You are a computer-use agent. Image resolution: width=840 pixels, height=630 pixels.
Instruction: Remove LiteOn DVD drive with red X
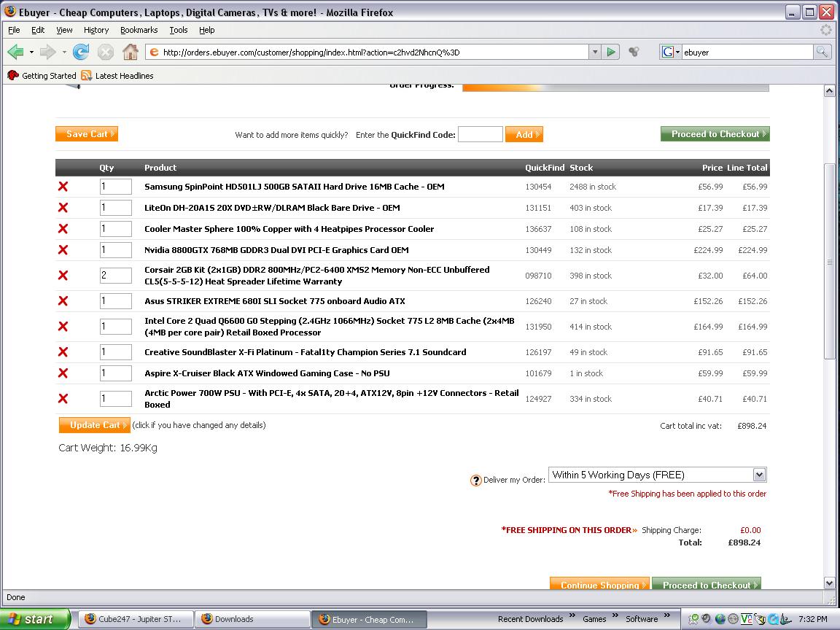[63, 207]
